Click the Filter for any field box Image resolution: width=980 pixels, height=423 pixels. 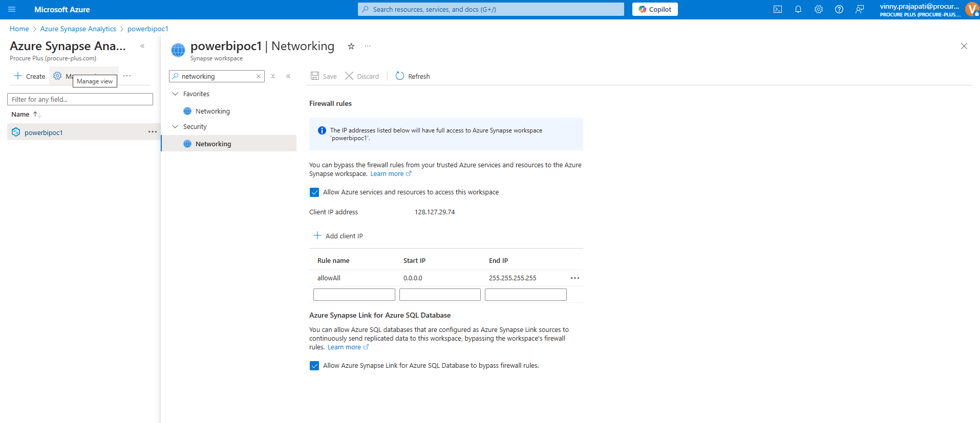[80, 99]
